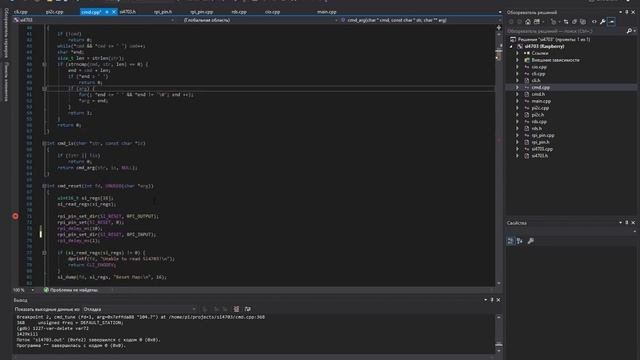Expand the rpi_pin.cpp tree node
The height and width of the screenshot is (360, 640).
click(517, 136)
